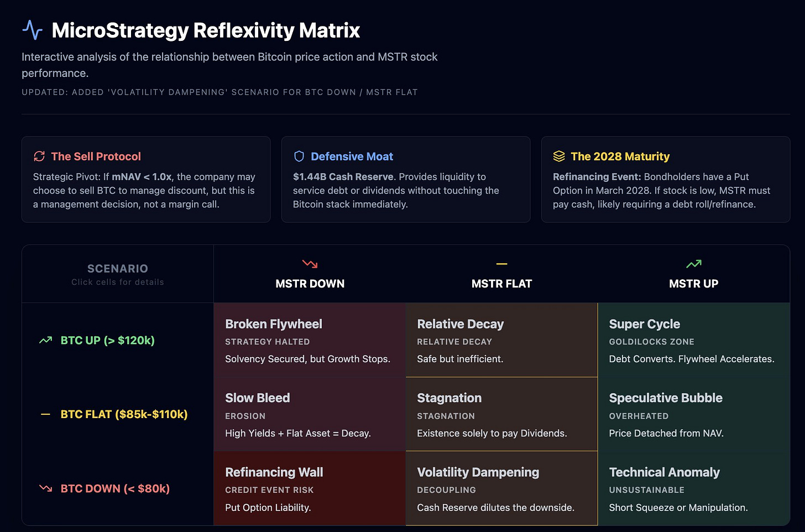
Task: Click 'Short Squeeze or Manipulation.' text
Action: point(678,508)
